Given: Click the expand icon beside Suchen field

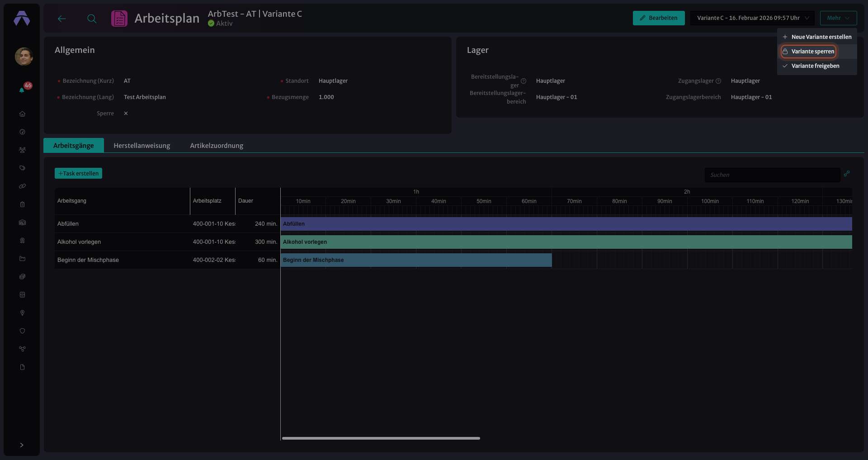Looking at the screenshot, I should [x=847, y=174].
